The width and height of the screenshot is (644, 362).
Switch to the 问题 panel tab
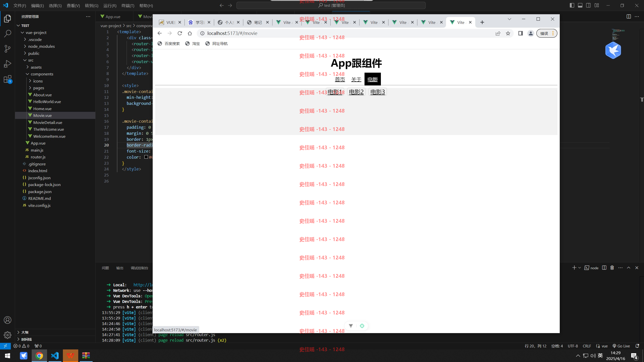[x=105, y=268]
